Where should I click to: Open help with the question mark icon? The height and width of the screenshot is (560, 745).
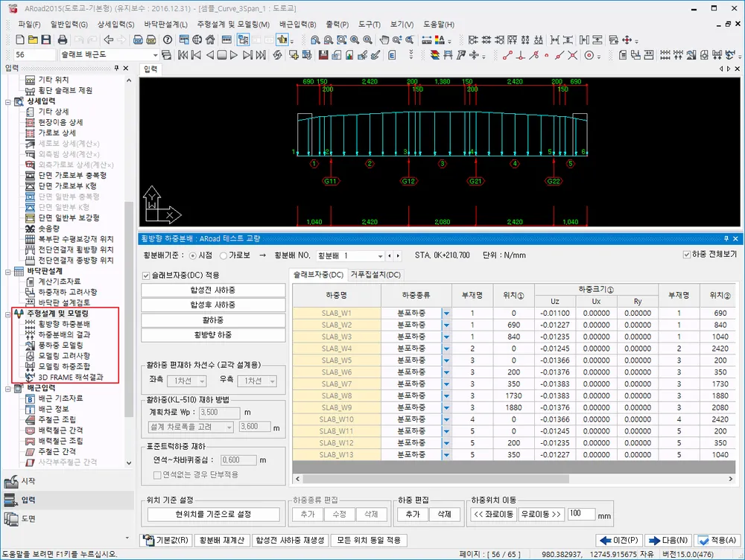click(x=168, y=40)
